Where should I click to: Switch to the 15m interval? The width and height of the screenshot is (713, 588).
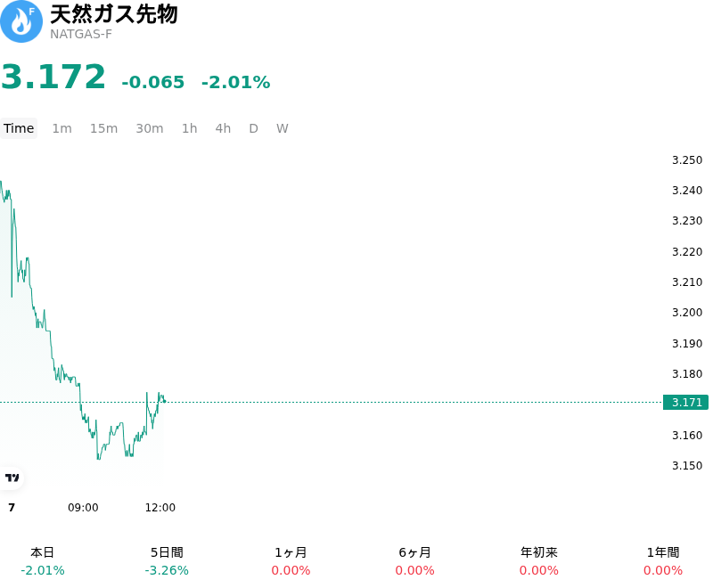pyautogui.click(x=103, y=128)
